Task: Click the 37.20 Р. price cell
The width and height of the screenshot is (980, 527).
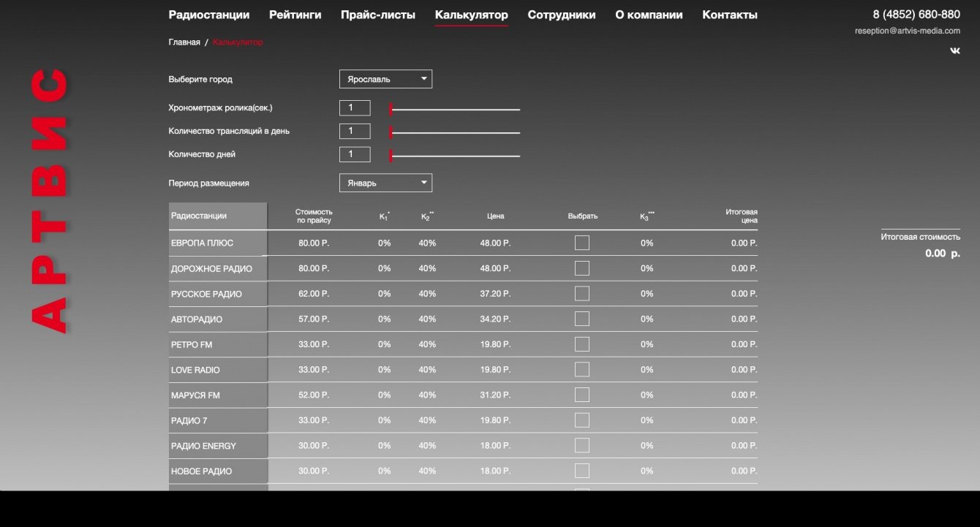Action: pos(495,294)
